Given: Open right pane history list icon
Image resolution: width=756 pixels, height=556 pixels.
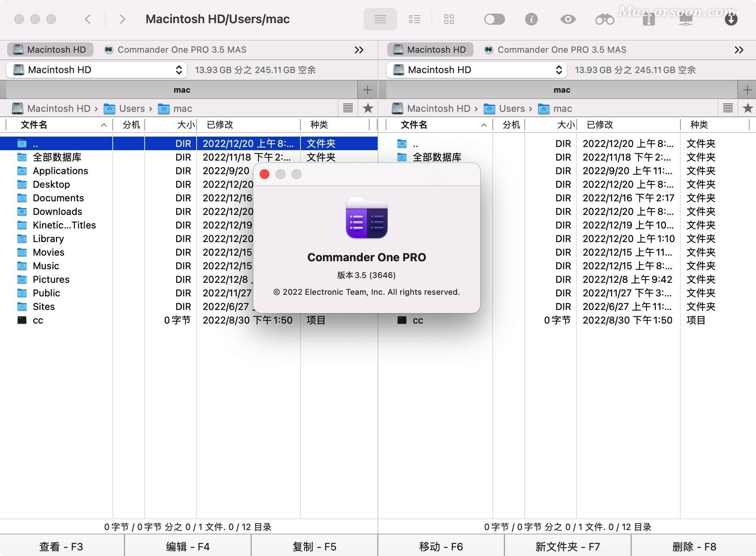Looking at the screenshot, I should click(x=728, y=108).
